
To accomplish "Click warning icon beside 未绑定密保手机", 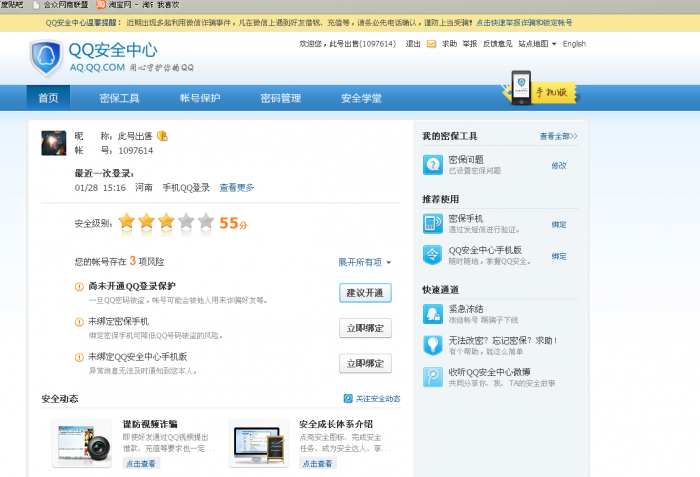I will tap(79, 322).
